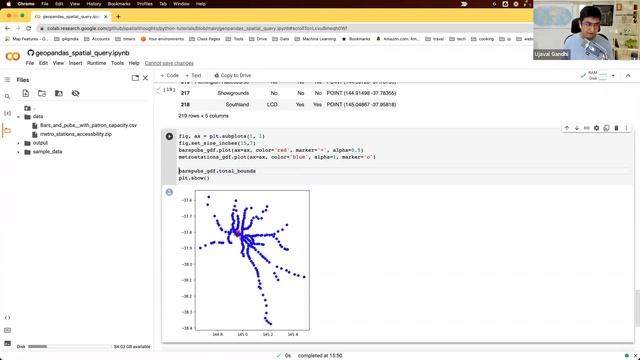
Task: Go back in browser
Action: (x=7, y=28)
